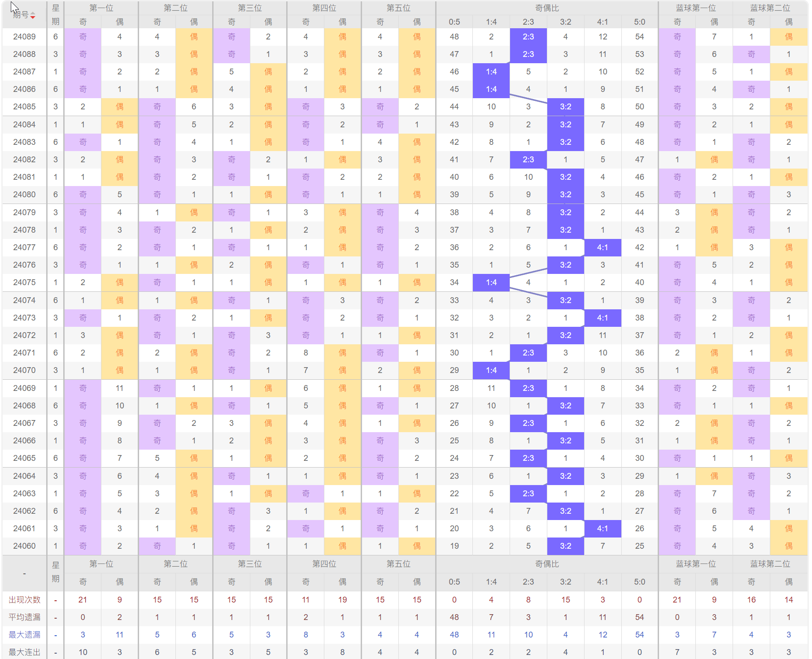The image size is (812, 659).
Task: Click value 54 in 5:0 column of row 24089
Action: tap(640, 37)
